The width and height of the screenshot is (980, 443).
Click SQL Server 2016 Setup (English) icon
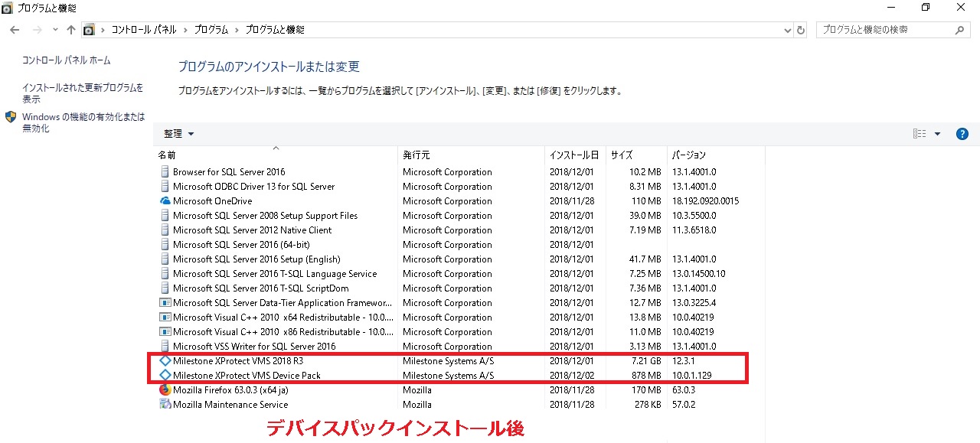pos(165,259)
